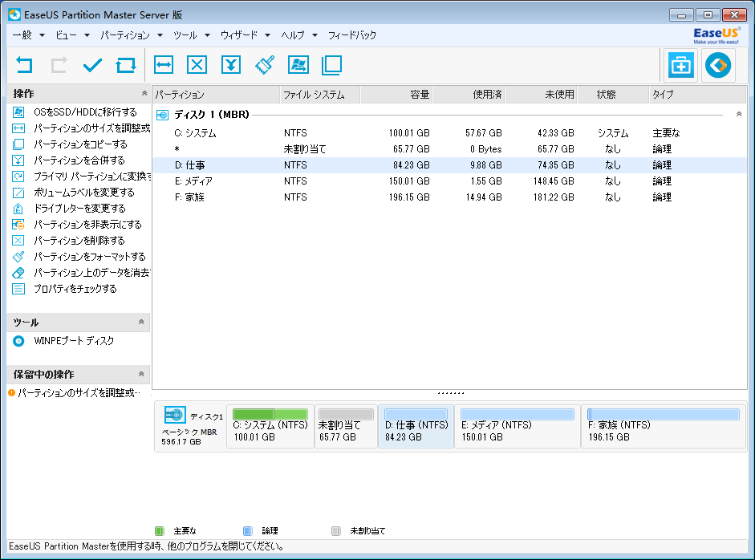This screenshot has width=755, height=560.
Task: Collapse the ディスク 1 (MBR) group
Action: coord(739,114)
